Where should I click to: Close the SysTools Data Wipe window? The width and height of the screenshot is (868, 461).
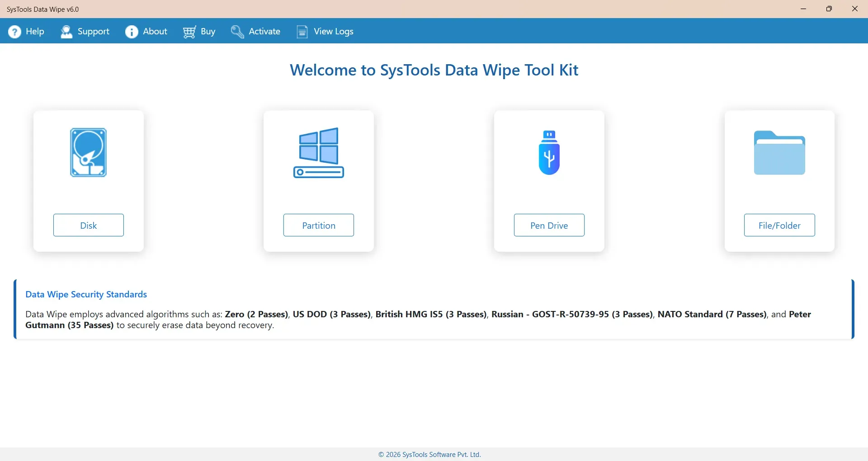(855, 9)
